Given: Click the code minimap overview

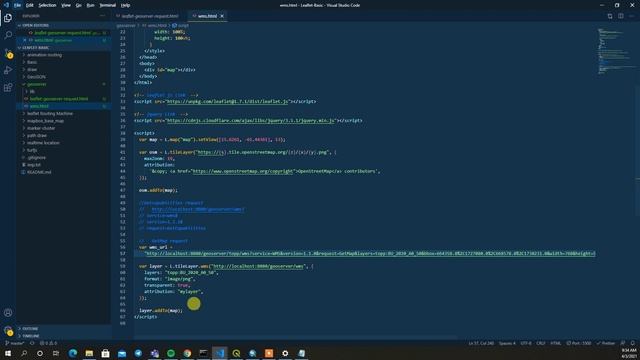Looking at the screenshot, I should (x=616, y=51).
